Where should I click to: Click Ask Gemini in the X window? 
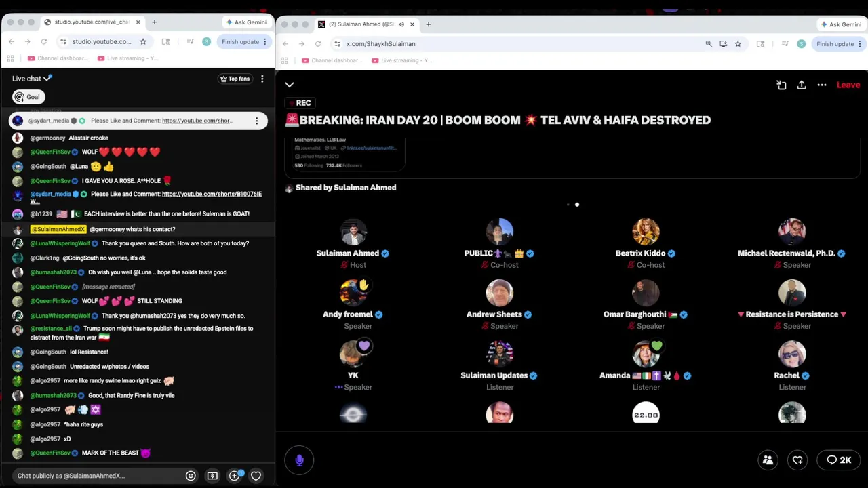coord(841,24)
